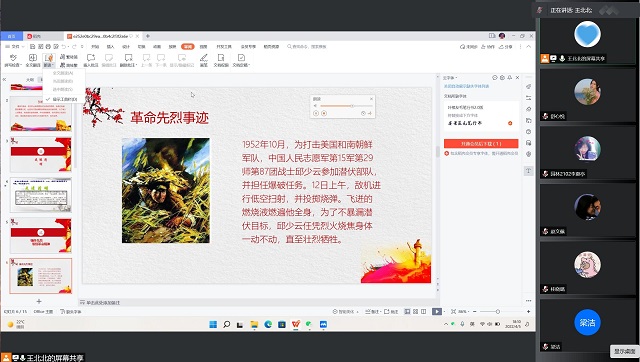Open reading speed settings in read-aloud toolbar
This screenshot has height=362, width=640.
(363, 113)
